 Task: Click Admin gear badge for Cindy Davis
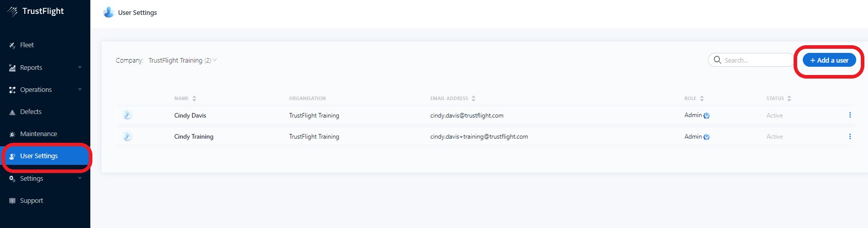click(706, 116)
